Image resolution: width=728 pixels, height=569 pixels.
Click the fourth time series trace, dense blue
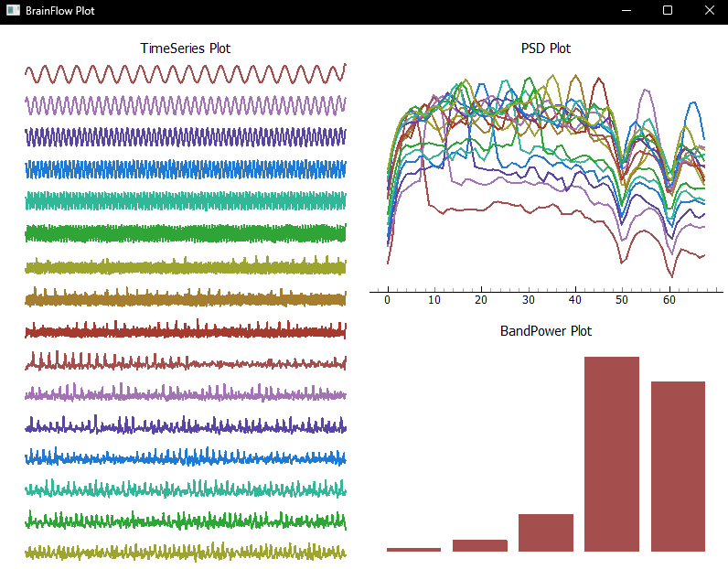tap(186, 169)
